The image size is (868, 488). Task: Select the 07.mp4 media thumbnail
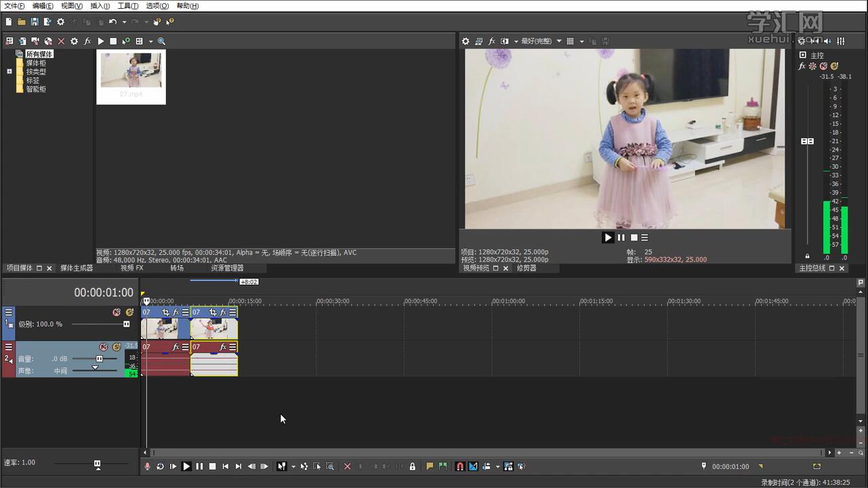pos(131,76)
